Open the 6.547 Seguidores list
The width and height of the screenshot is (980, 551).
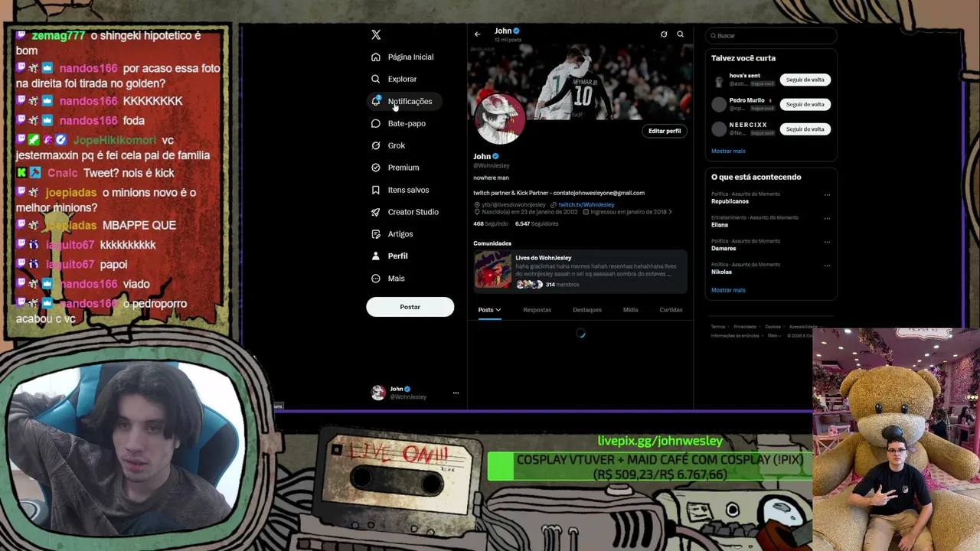point(537,223)
